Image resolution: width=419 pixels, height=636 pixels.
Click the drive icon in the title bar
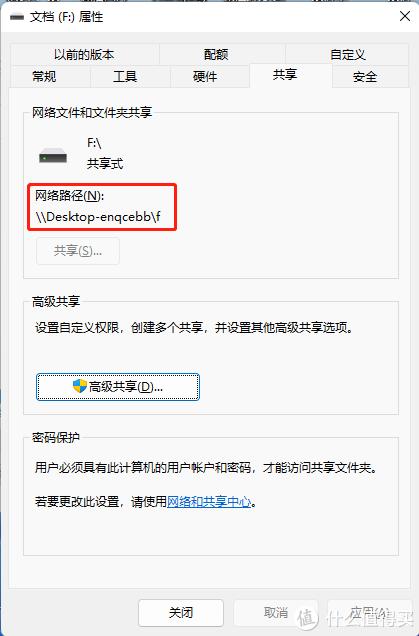point(17,17)
